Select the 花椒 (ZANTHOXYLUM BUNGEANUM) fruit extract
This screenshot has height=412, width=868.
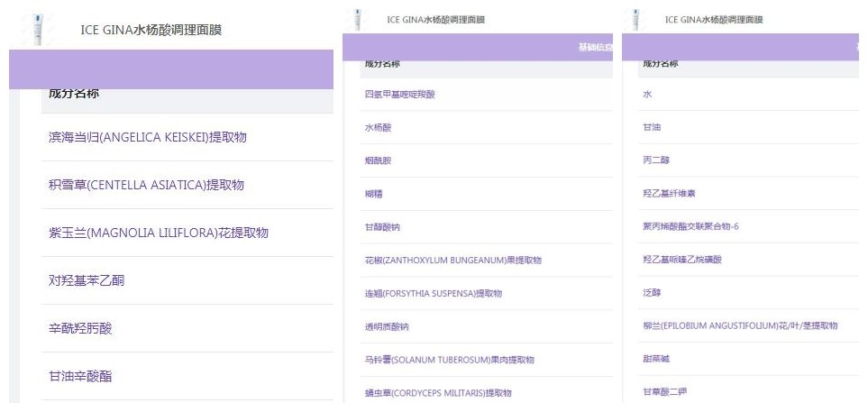(452, 260)
